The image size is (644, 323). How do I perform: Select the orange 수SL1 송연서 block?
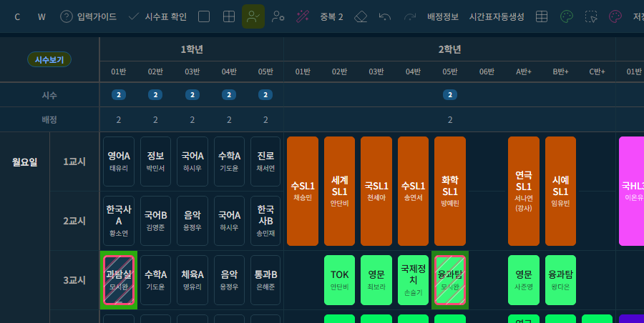(x=413, y=192)
